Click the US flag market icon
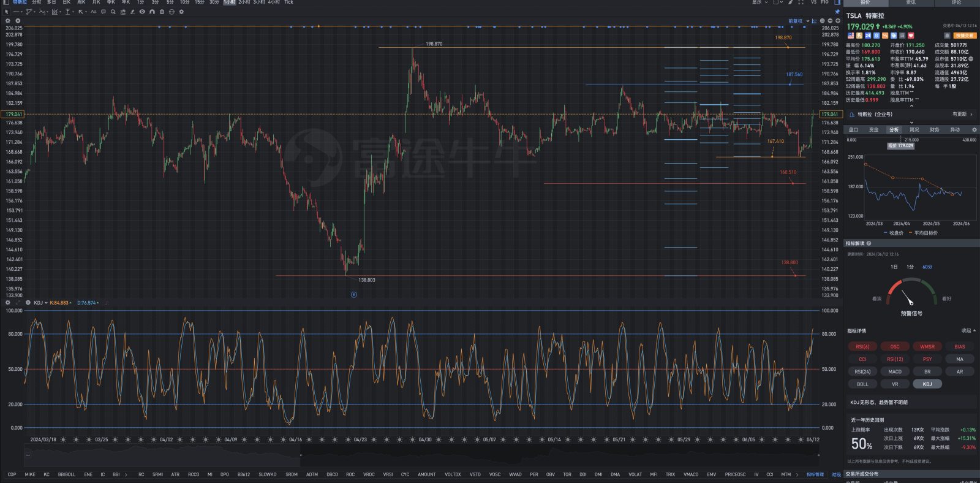The image size is (980, 483). pyautogui.click(x=851, y=36)
